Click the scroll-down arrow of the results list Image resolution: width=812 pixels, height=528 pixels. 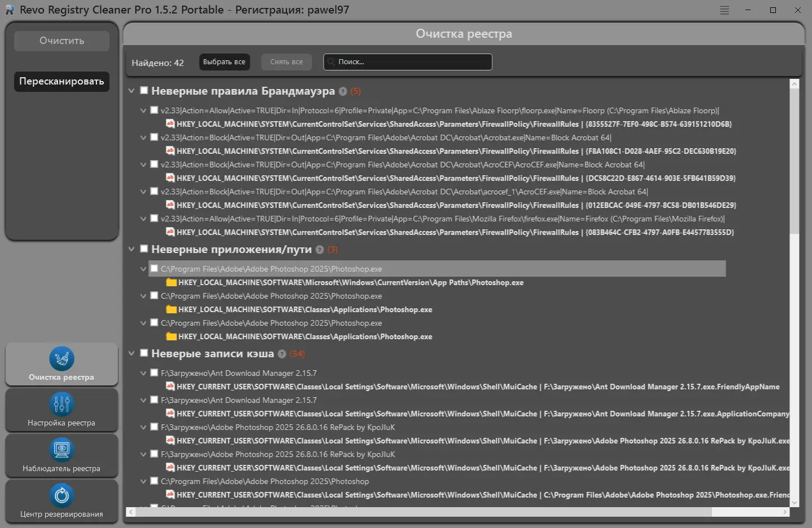pos(795,503)
